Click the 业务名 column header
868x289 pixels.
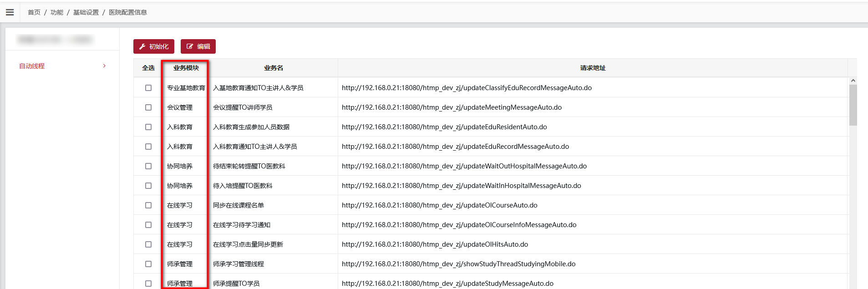tap(274, 68)
